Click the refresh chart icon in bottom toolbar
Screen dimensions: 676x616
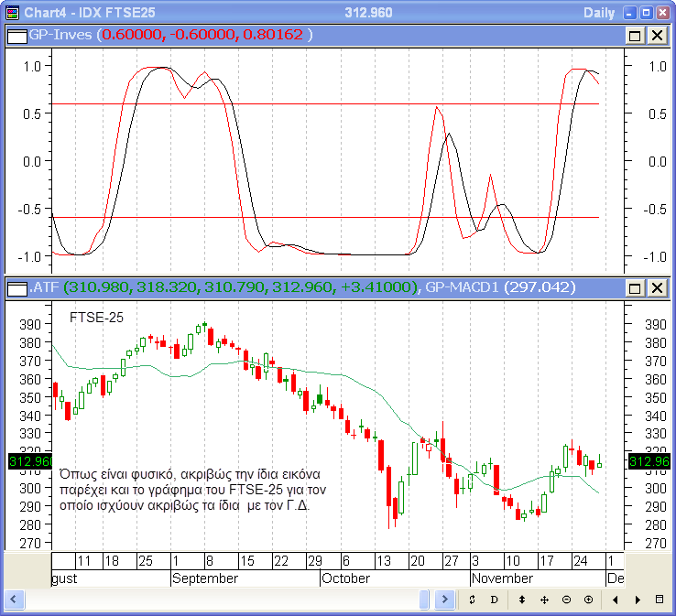pyautogui.click(x=472, y=600)
